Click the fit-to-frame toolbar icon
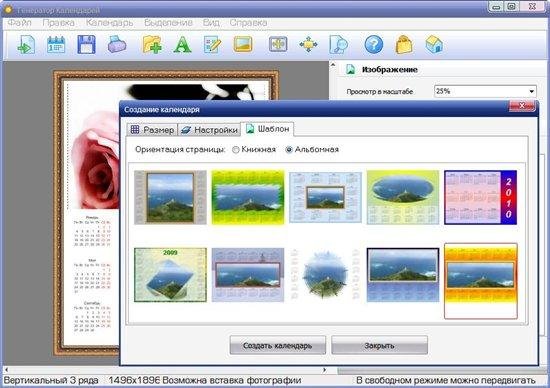 click(x=278, y=44)
